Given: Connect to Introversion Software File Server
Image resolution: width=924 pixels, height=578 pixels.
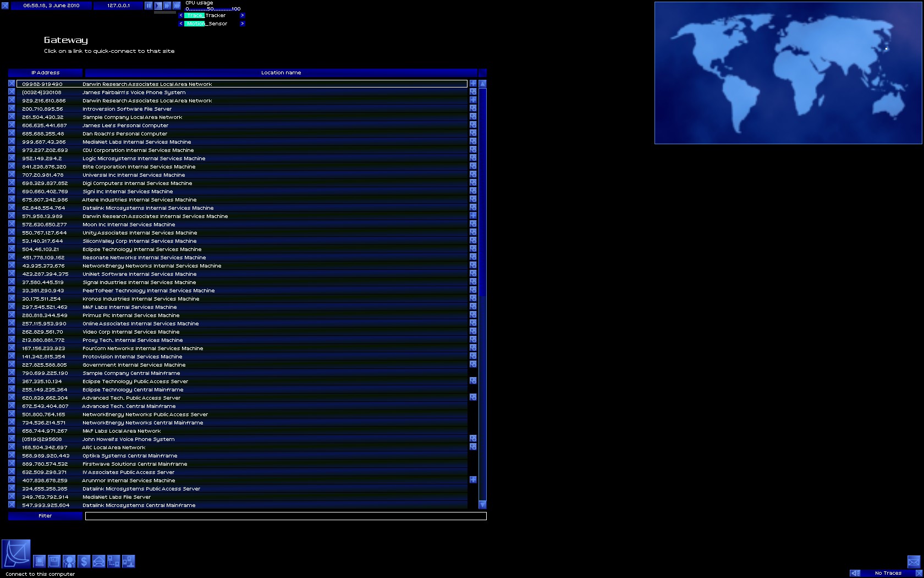Looking at the screenshot, I should 242,109.
